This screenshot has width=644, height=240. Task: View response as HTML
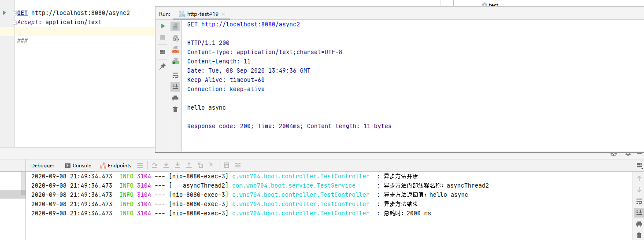coord(175,61)
